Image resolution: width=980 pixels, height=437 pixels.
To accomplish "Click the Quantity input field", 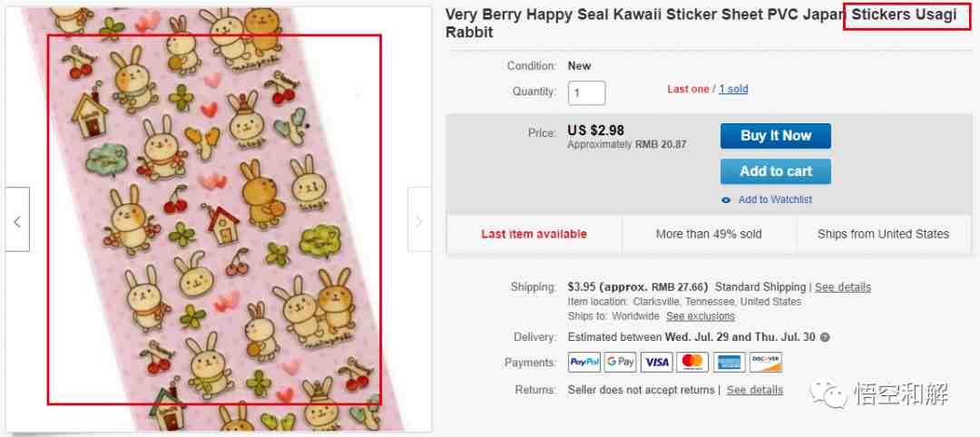I will 586,93.
